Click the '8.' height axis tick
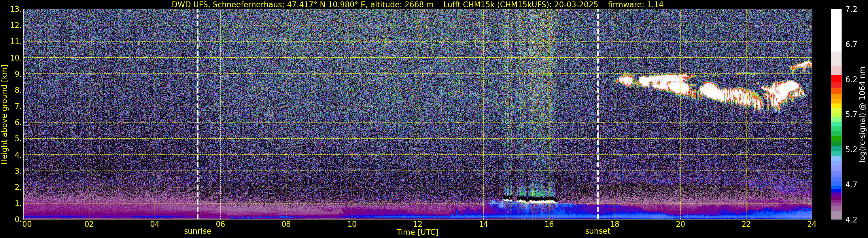Viewport: 868px width, 238px height. (x=18, y=90)
